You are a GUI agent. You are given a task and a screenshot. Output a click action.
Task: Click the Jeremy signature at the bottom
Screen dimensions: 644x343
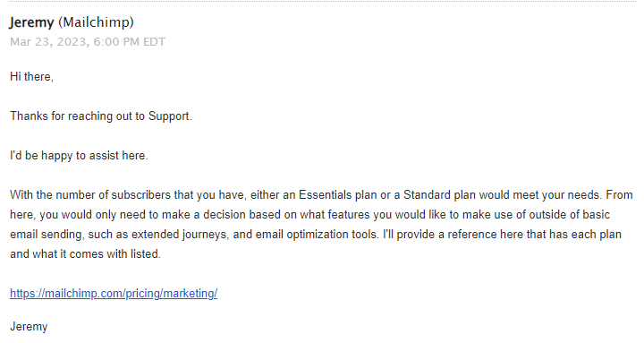click(29, 327)
